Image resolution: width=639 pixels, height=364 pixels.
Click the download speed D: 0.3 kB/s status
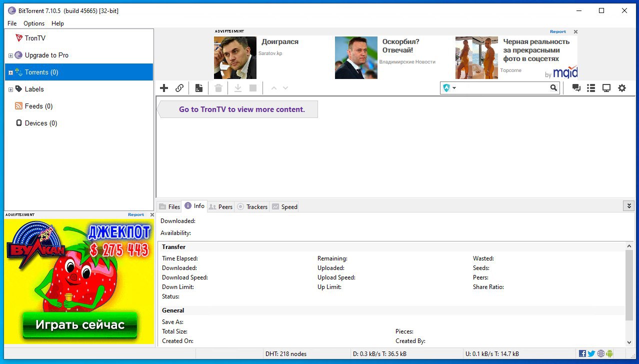380,353
